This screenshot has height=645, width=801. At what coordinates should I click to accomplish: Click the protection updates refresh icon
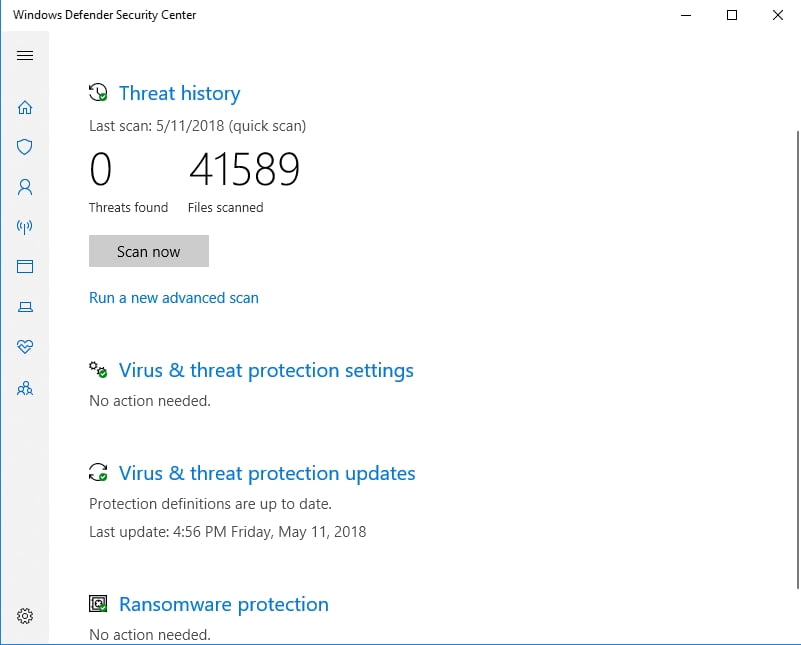coord(98,472)
